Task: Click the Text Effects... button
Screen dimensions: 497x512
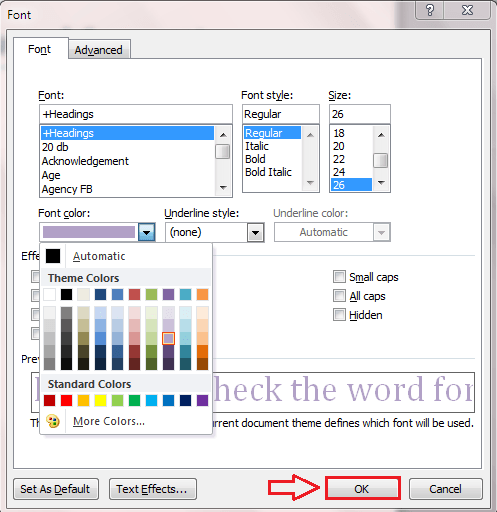Action: coord(153,489)
